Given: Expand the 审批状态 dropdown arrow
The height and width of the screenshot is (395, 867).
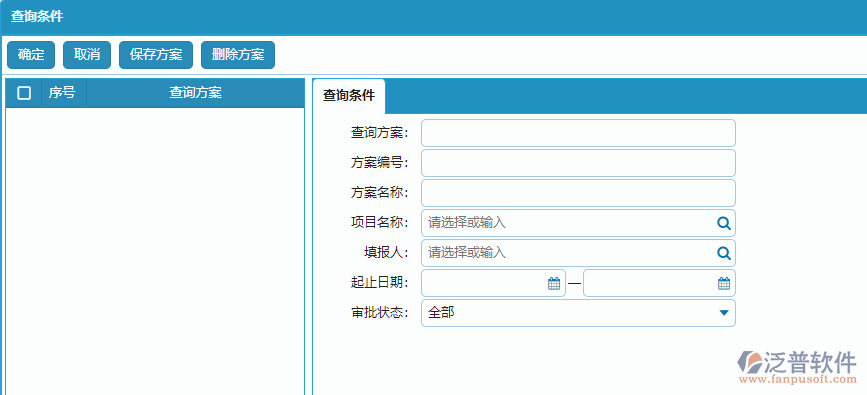Looking at the screenshot, I should 724,313.
